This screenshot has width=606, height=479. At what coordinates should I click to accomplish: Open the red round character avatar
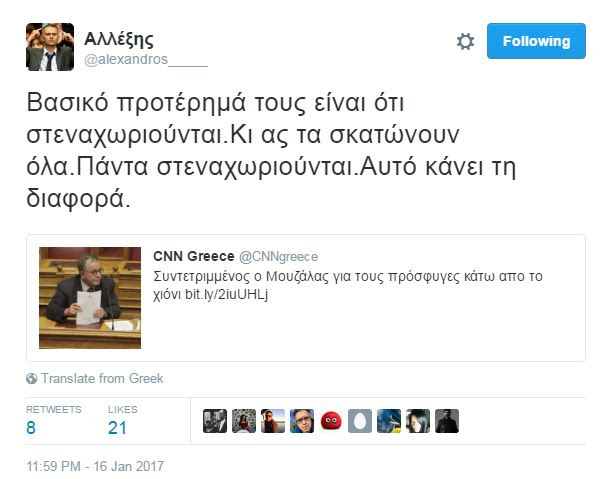click(x=331, y=421)
